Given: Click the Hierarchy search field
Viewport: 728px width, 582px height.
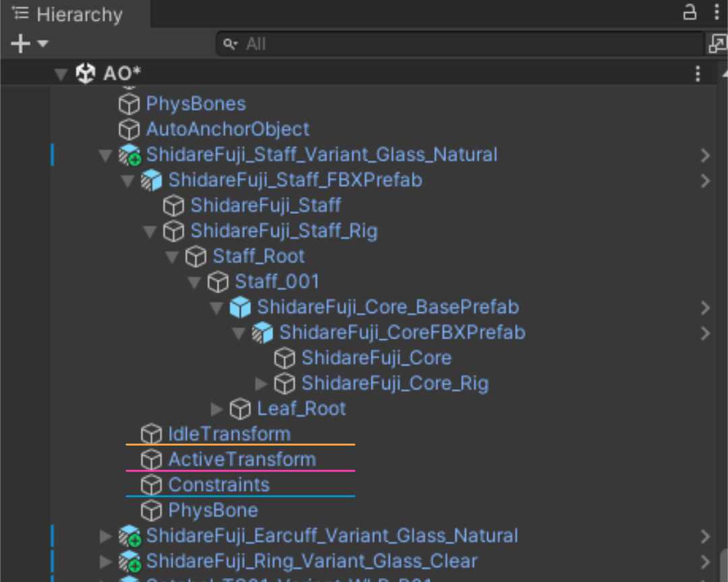Looking at the screenshot, I should click(x=458, y=45).
